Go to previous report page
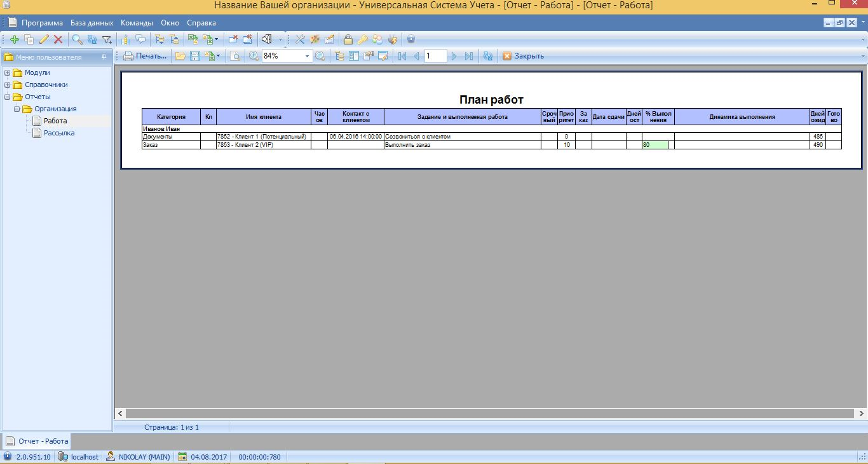The image size is (868, 464). [416, 56]
